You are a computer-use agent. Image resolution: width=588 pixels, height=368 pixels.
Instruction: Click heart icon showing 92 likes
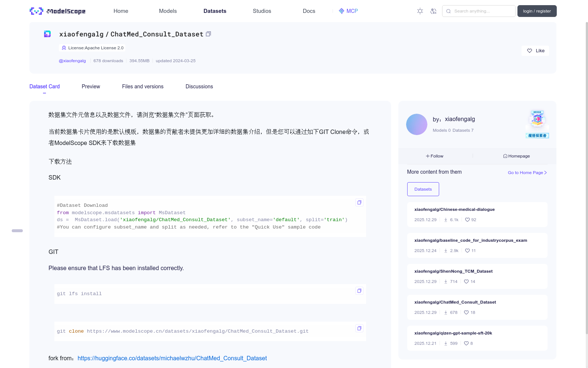pyautogui.click(x=467, y=220)
